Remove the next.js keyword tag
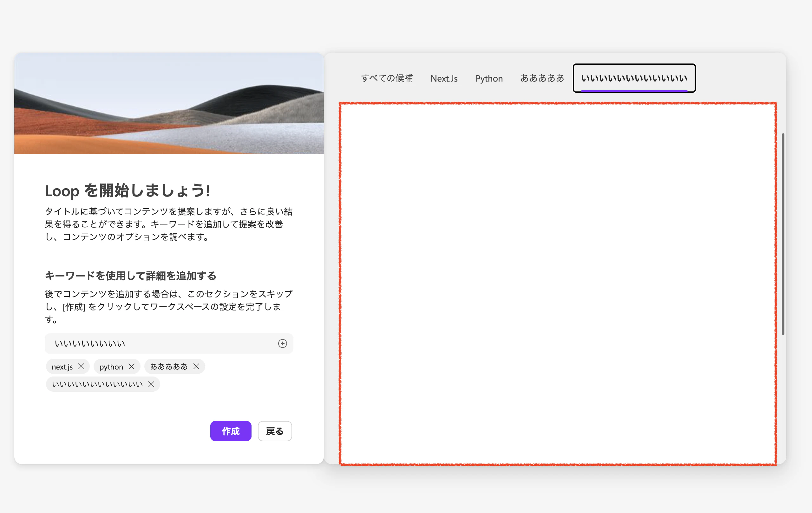The image size is (812, 513). [81, 367]
